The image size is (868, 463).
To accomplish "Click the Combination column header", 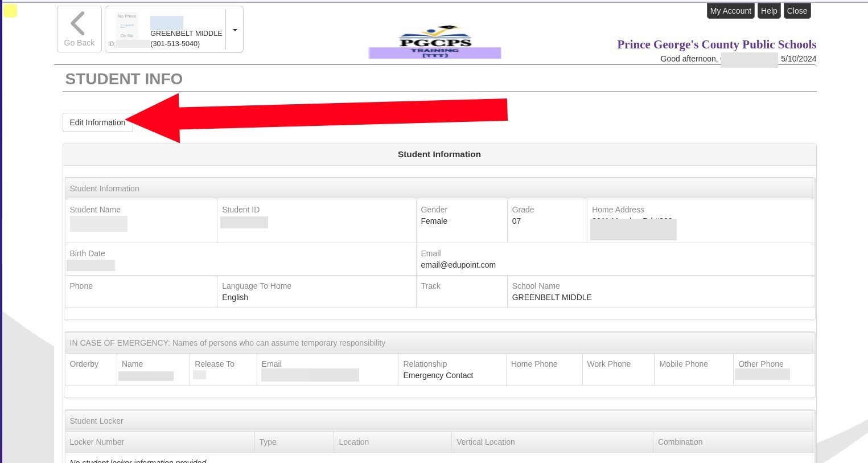I will click(680, 442).
